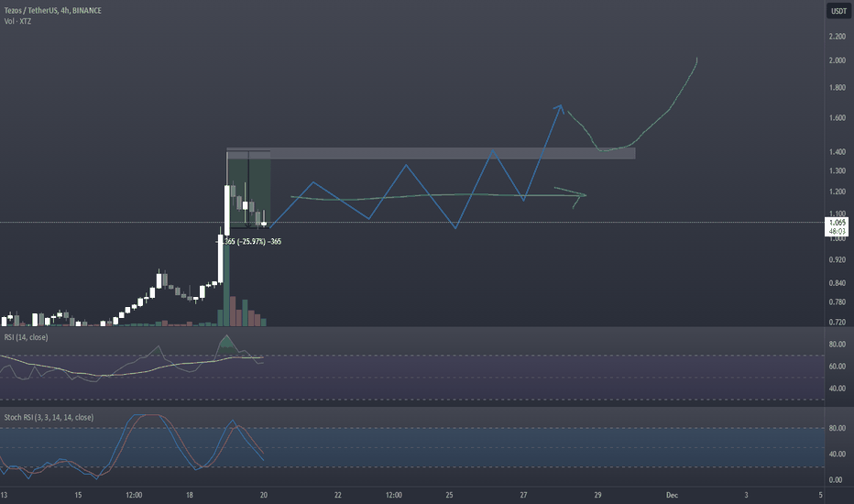Click the 80.00 level on RSI scale

click(838, 345)
